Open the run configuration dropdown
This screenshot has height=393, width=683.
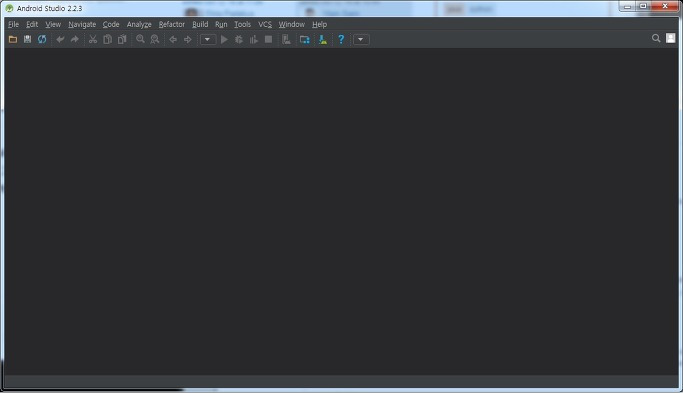pos(208,40)
